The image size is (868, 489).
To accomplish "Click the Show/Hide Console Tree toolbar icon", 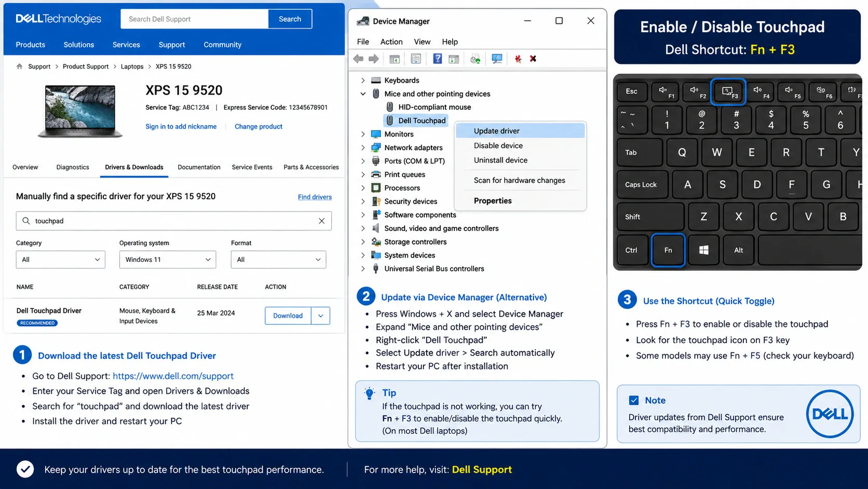I will pyautogui.click(x=395, y=59).
